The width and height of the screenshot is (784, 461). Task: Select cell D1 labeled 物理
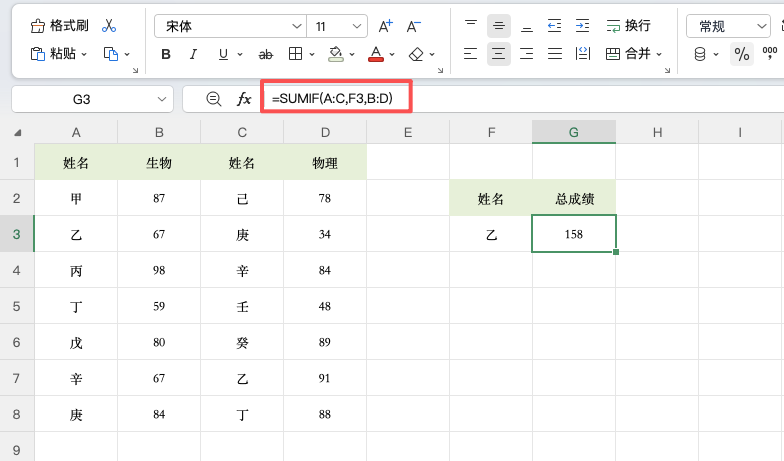tap(325, 162)
